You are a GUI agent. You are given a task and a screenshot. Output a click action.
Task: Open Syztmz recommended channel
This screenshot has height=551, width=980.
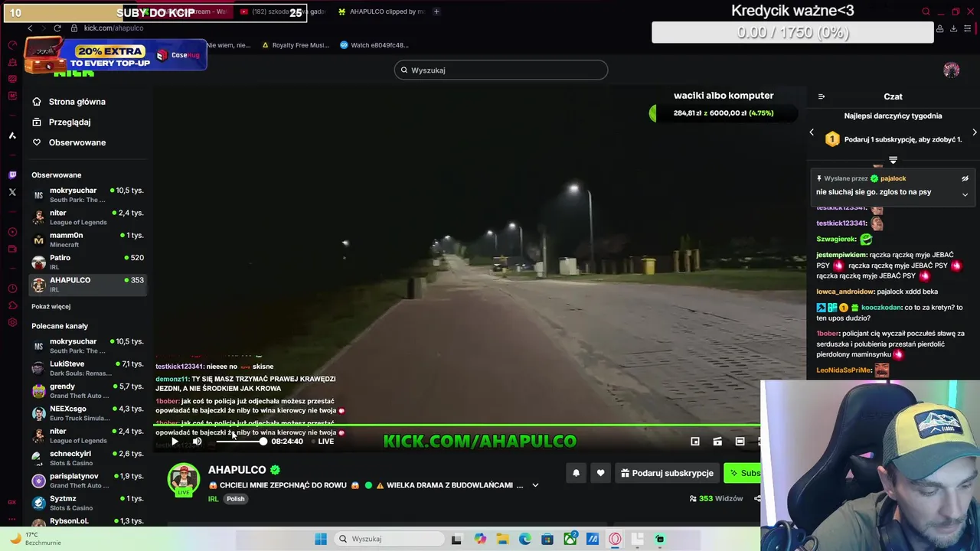pyautogui.click(x=87, y=503)
